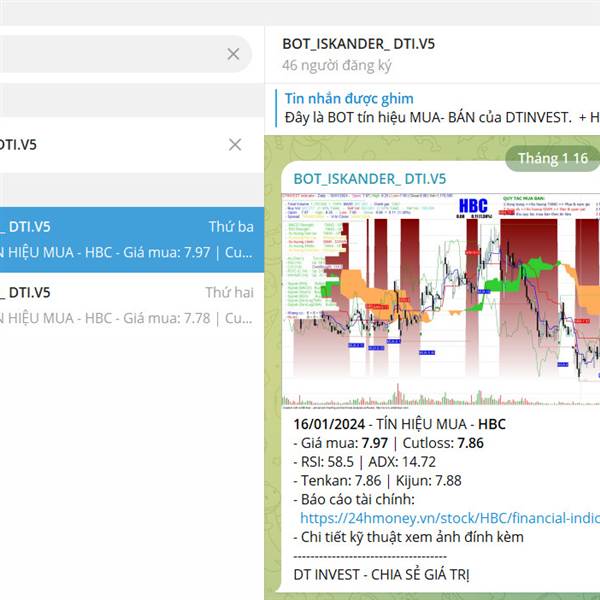Click the DTI.V5 label in the filter row
This screenshot has height=600, width=600.
pos(18,145)
